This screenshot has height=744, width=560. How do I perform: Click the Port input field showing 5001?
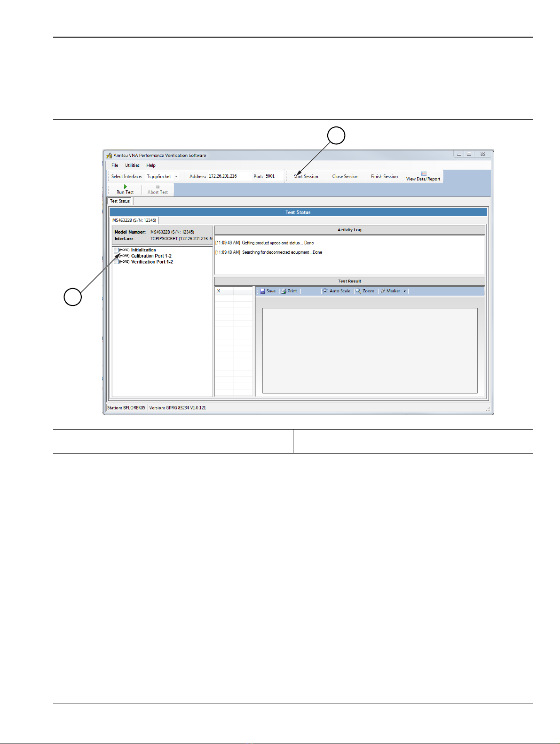tap(274, 176)
